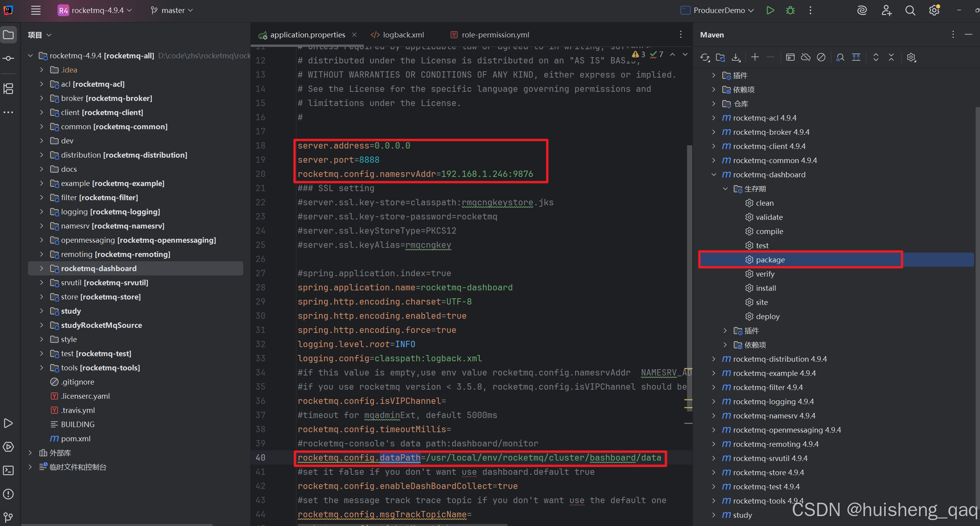The height and width of the screenshot is (526, 980).
Task: Click the Debug ProducerDemo bug icon
Action: [x=790, y=10]
